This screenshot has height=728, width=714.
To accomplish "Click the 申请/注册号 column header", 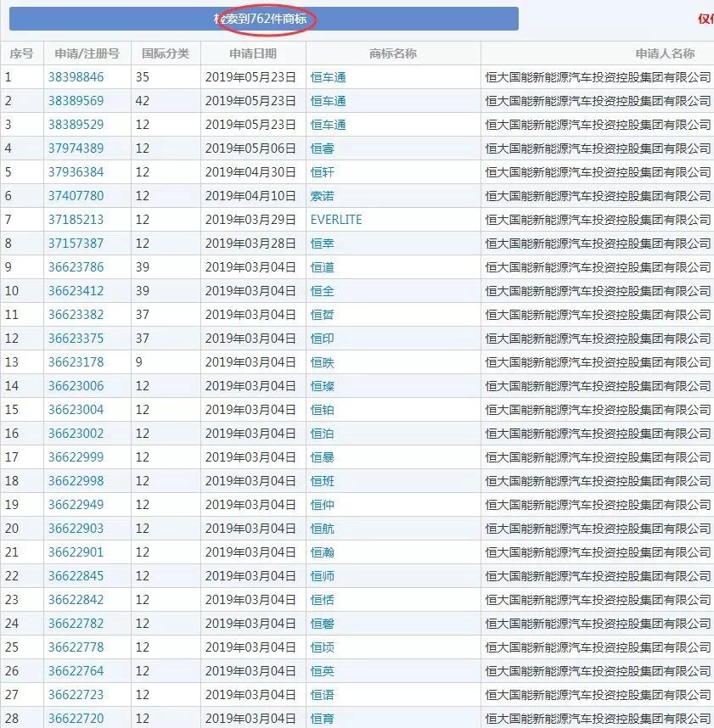I will point(87,53).
